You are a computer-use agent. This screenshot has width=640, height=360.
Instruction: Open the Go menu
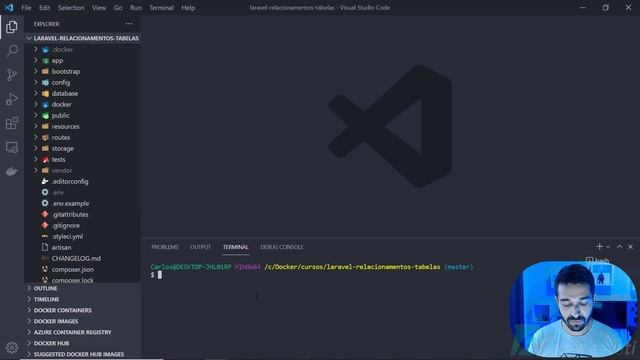(x=118, y=8)
